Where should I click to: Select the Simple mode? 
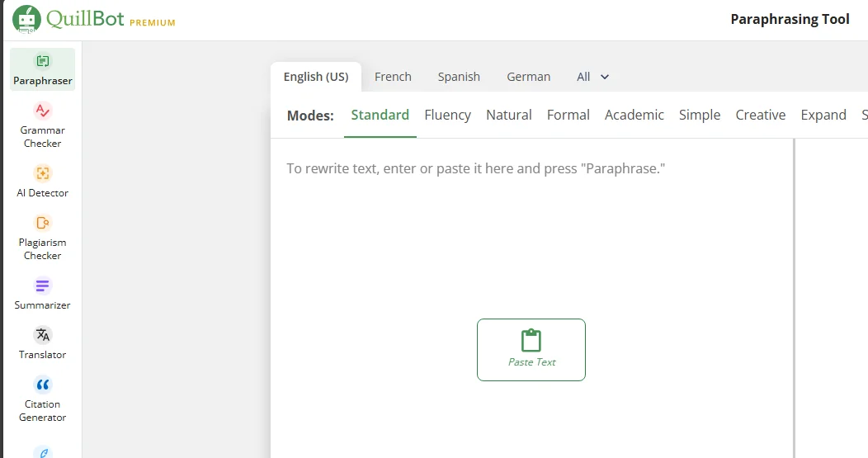click(x=699, y=115)
